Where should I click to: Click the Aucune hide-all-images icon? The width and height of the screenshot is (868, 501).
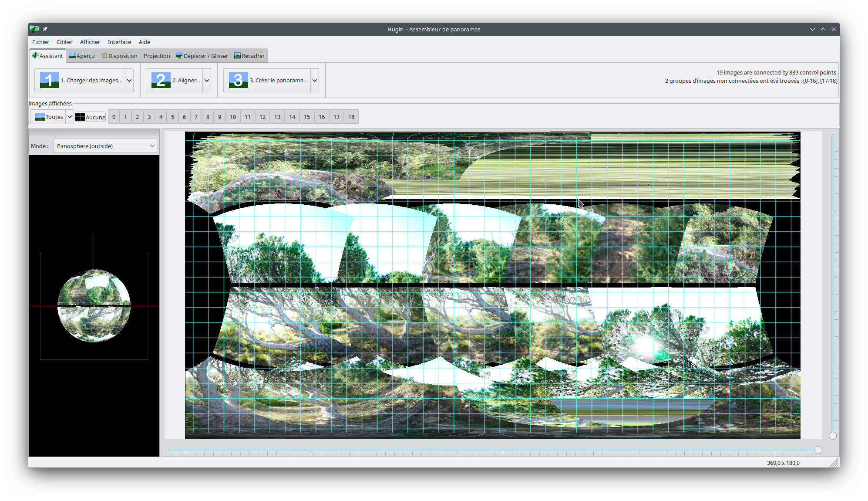tap(80, 117)
